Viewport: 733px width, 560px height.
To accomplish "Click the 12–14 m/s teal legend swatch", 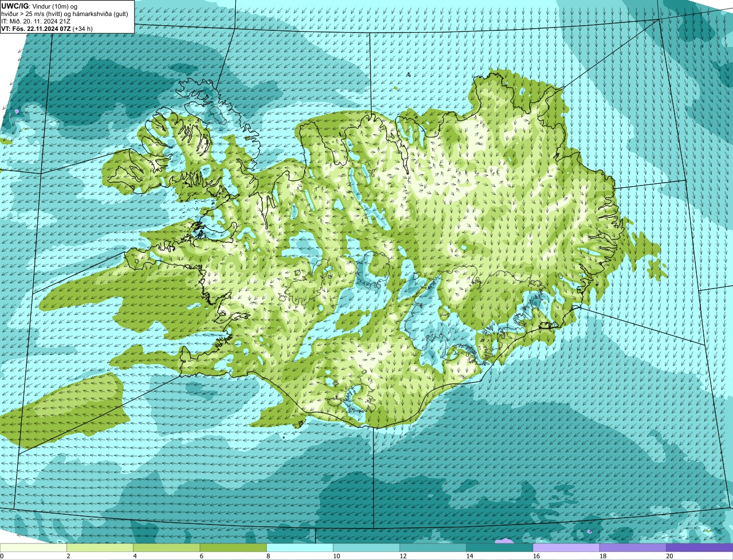I will pos(433,548).
